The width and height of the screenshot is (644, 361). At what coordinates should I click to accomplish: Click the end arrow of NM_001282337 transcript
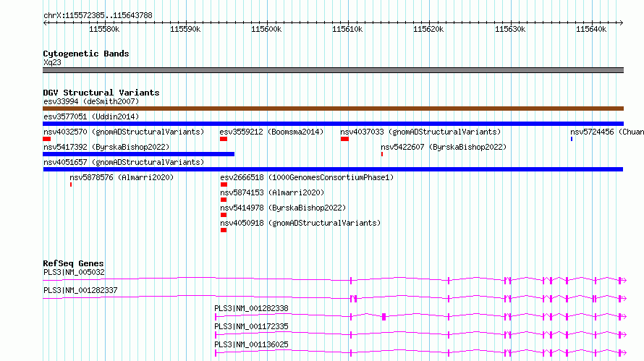point(624,299)
